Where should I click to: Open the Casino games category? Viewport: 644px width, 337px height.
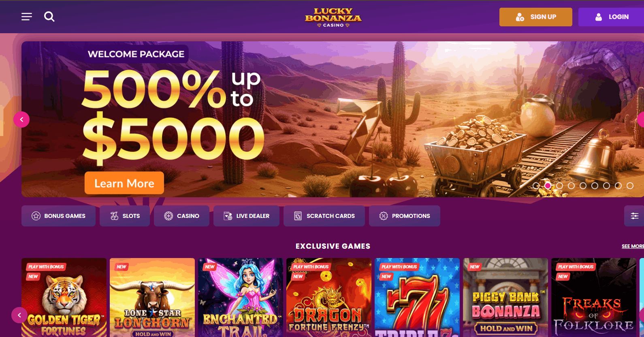click(181, 216)
